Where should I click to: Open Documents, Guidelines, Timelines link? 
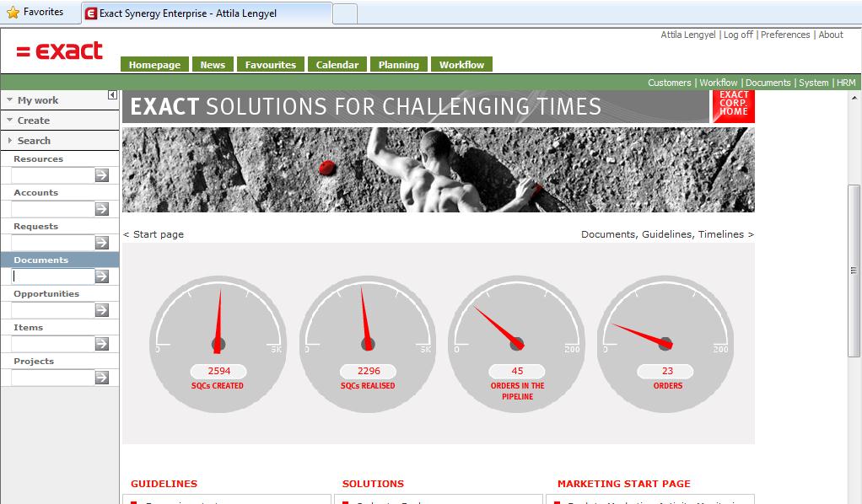pos(667,234)
